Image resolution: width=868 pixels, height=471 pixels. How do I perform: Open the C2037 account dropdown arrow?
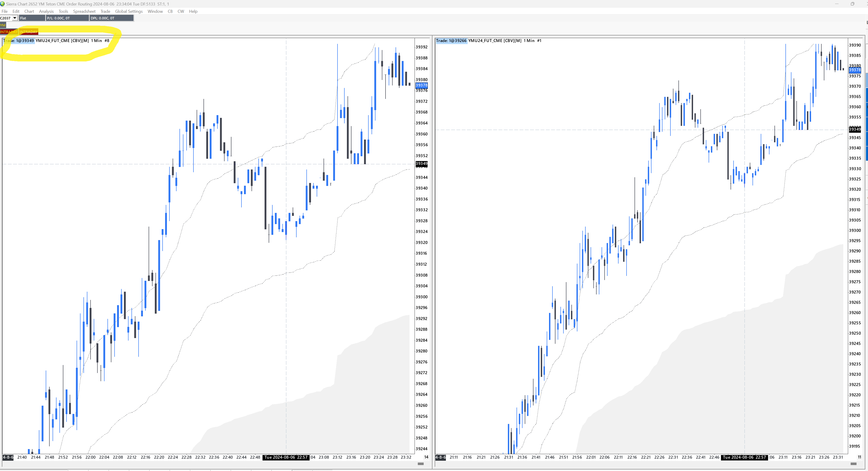[14, 18]
